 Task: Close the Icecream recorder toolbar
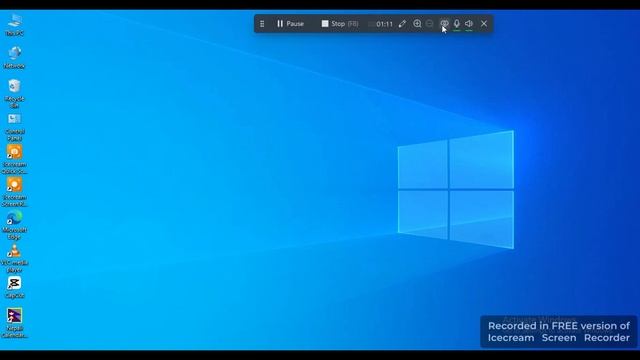(484, 24)
